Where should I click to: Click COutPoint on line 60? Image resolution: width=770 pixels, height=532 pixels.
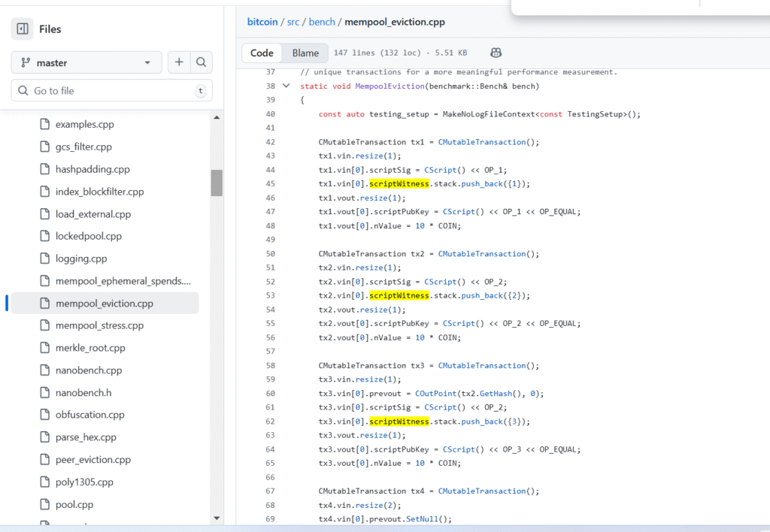435,394
